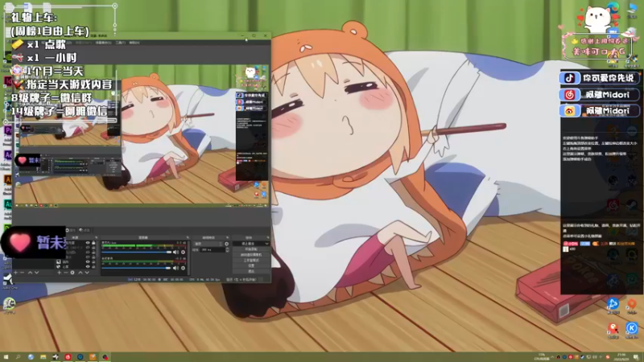
Task: Remove the selected scene with the minus icon
Action: tap(22, 273)
